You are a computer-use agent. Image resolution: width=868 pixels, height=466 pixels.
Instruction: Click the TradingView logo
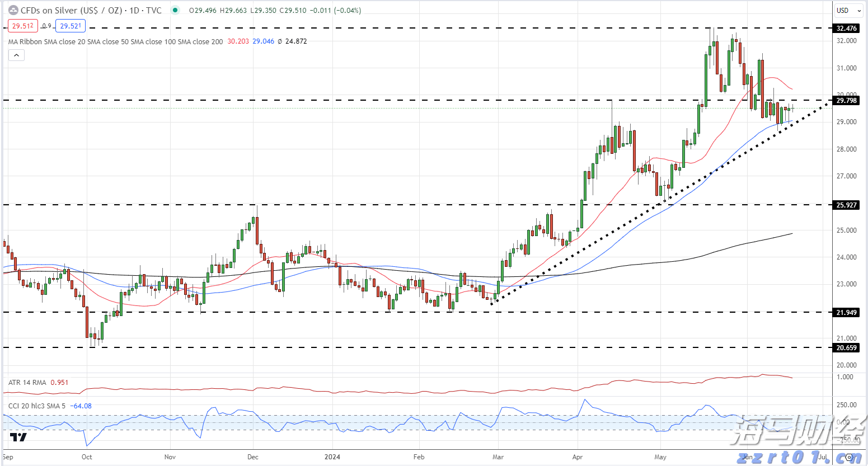click(18, 437)
